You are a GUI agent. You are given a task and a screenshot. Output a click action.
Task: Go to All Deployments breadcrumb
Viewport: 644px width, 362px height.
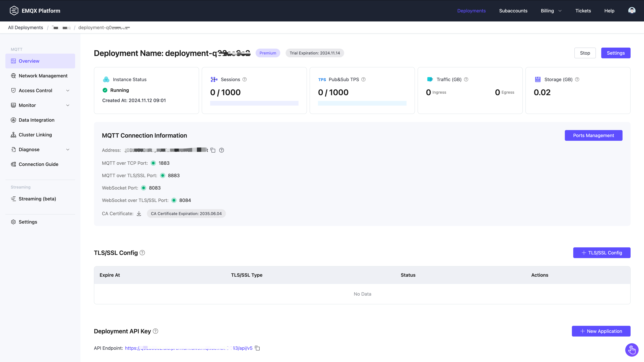[x=25, y=27]
